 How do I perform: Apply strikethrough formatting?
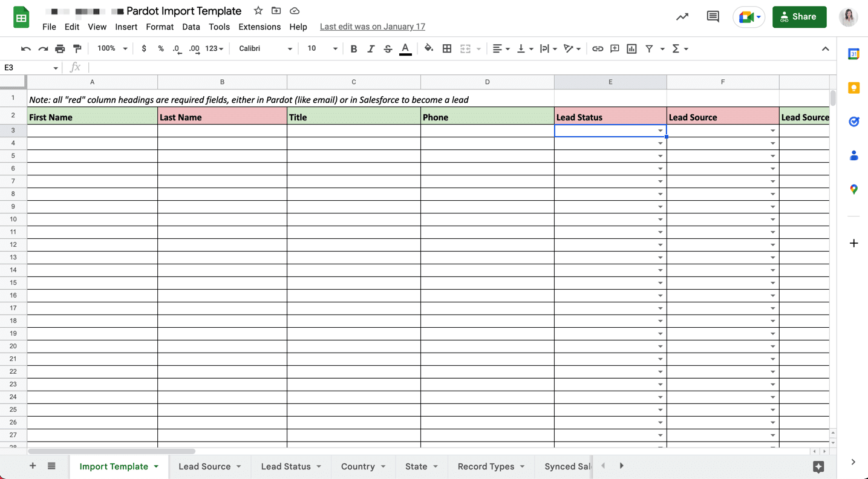click(388, 48)
